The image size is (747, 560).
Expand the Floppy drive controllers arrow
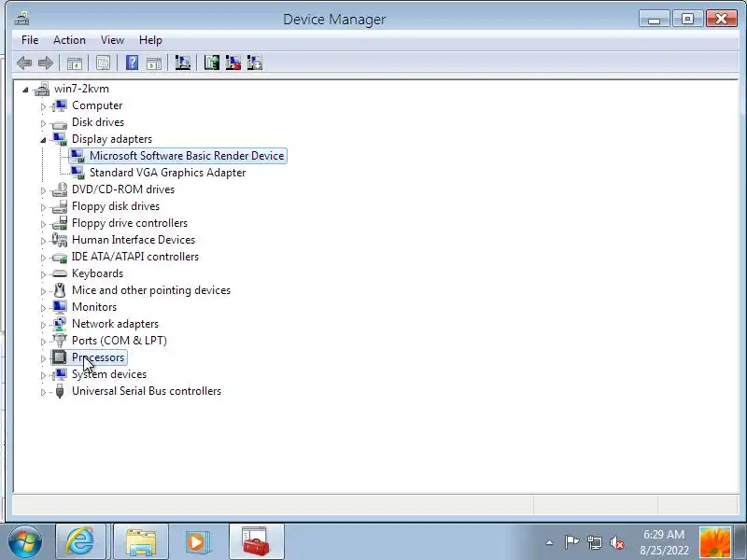[43, 224]
